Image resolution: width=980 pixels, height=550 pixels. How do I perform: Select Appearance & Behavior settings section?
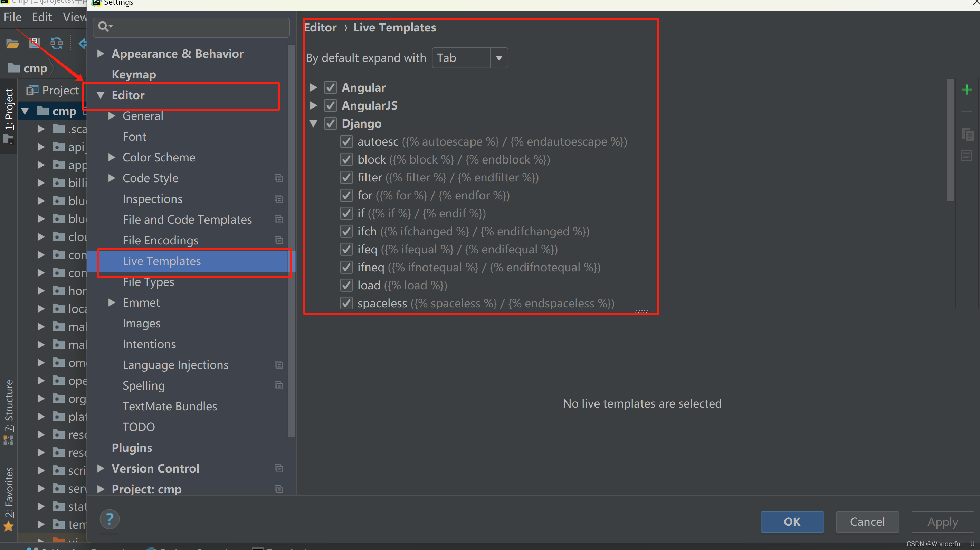(x=177, y=53)
